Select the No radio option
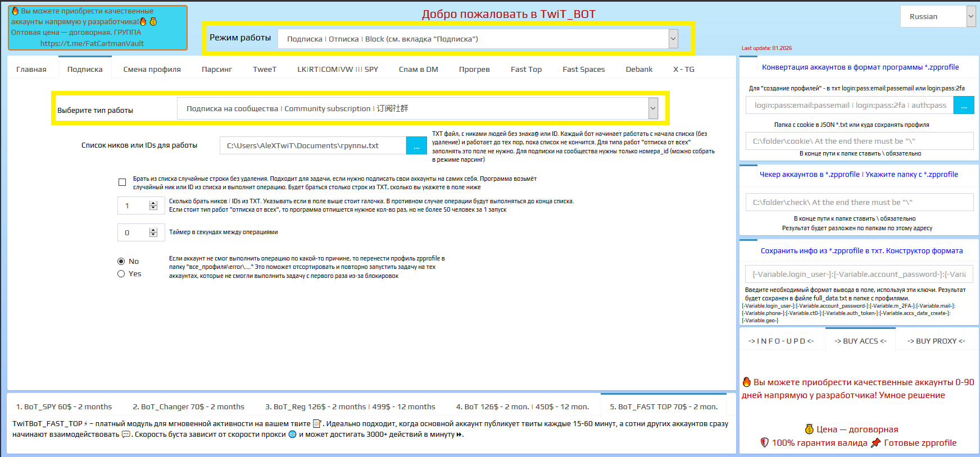 click(121, 261)
